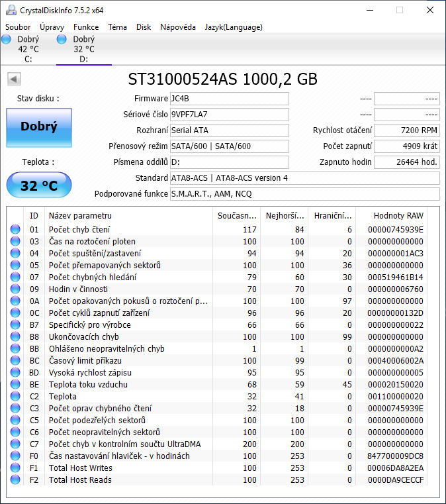Click status orb of the Teplota row
Image resolution: width=446 pixels, height=504 pixels.
tap(15, 397)
